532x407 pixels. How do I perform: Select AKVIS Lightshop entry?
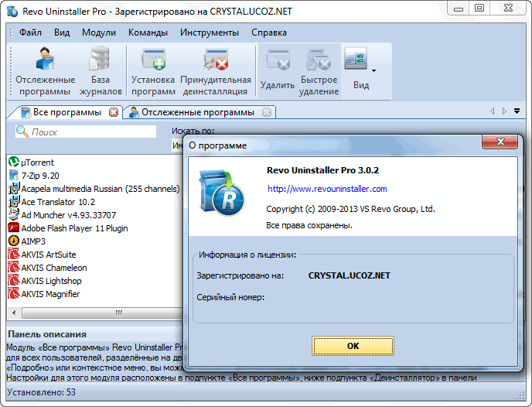point(51,281)
